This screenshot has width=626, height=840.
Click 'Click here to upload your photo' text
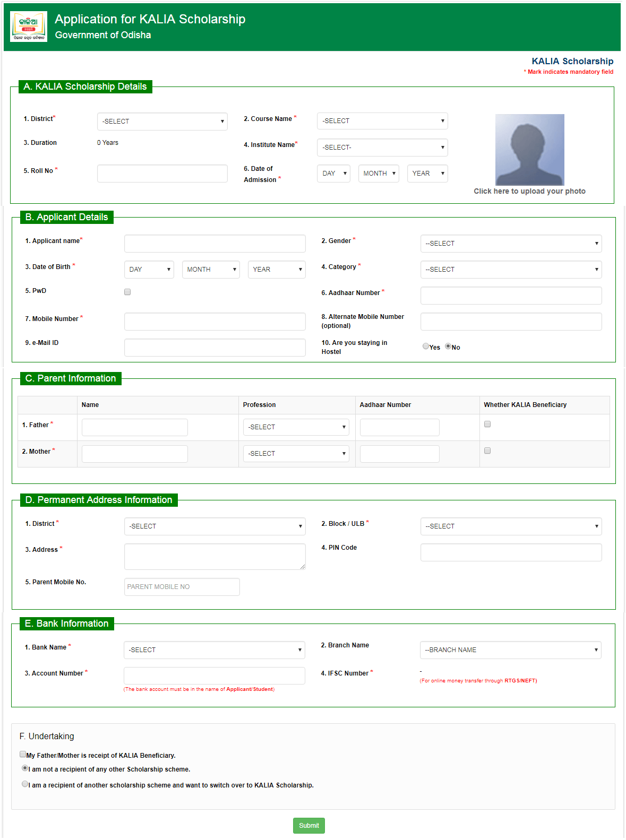point(529,191)
